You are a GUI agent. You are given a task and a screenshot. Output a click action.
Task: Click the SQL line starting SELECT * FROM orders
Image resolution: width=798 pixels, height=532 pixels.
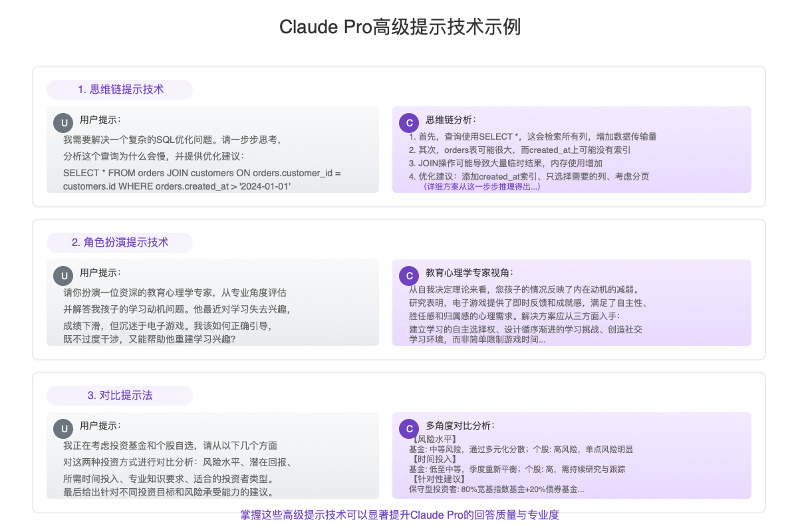201,173
